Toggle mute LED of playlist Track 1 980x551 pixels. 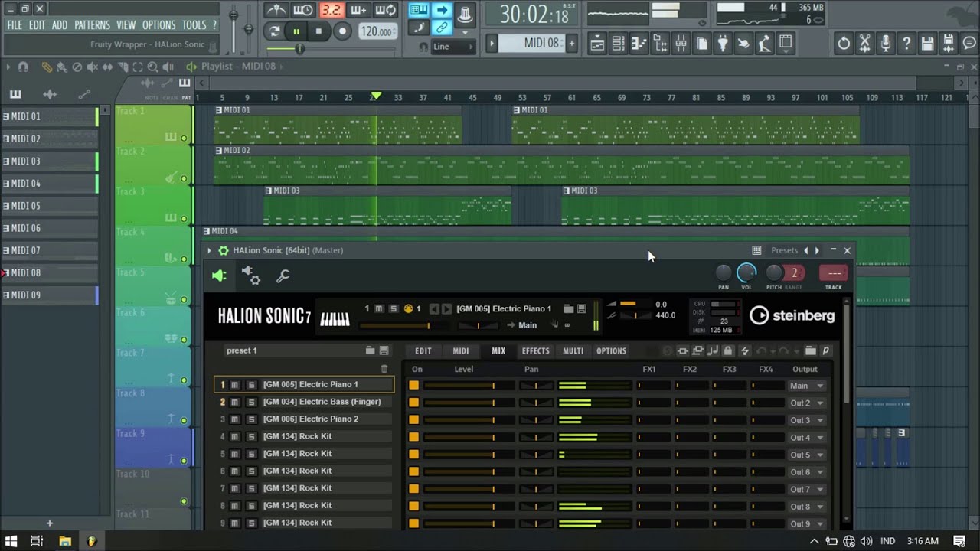coord(184,139)
